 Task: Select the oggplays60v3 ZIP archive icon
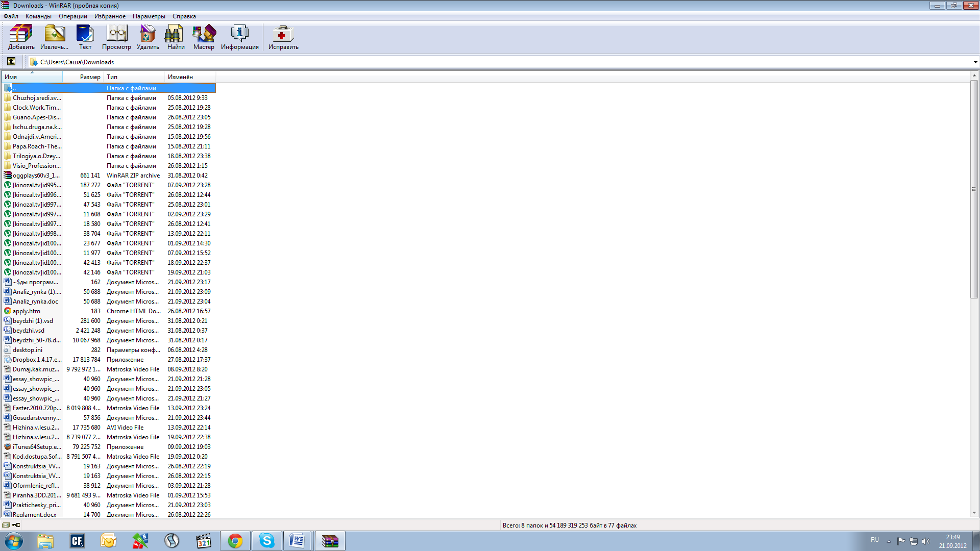coord(8,175)
